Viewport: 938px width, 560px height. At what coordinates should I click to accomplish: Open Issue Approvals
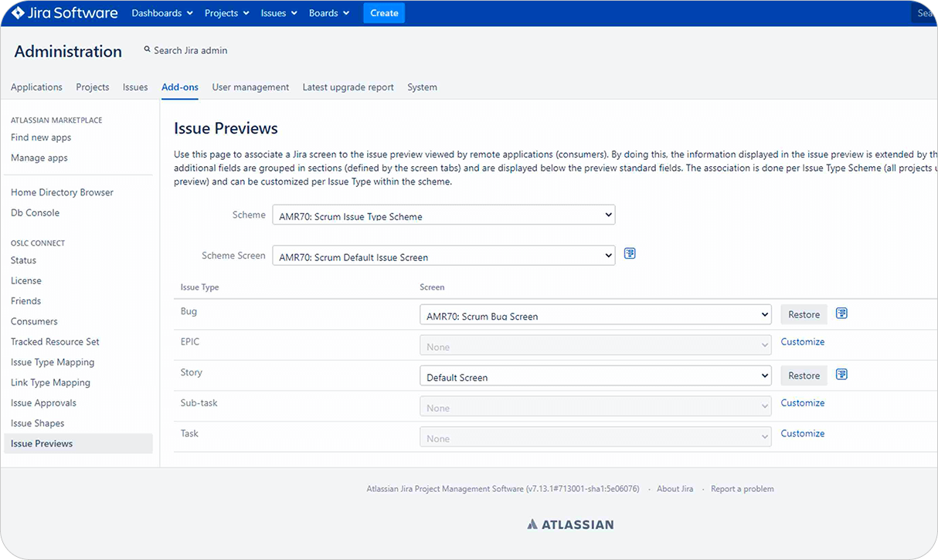(43, 402)
